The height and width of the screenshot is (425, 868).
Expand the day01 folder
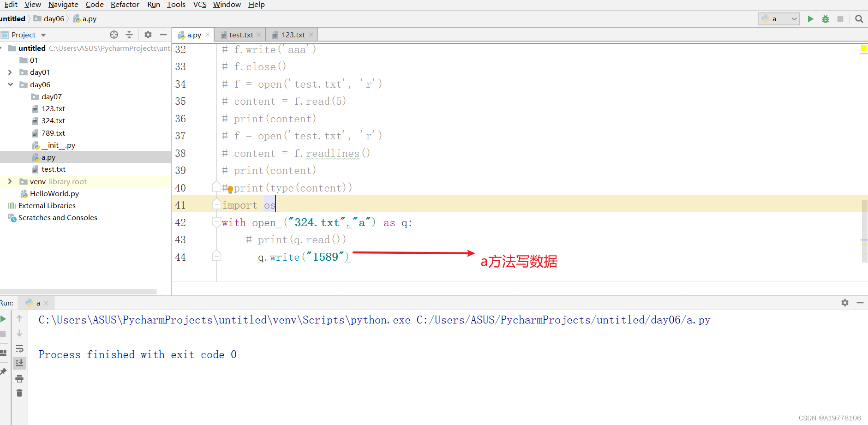tap(10, 72)
